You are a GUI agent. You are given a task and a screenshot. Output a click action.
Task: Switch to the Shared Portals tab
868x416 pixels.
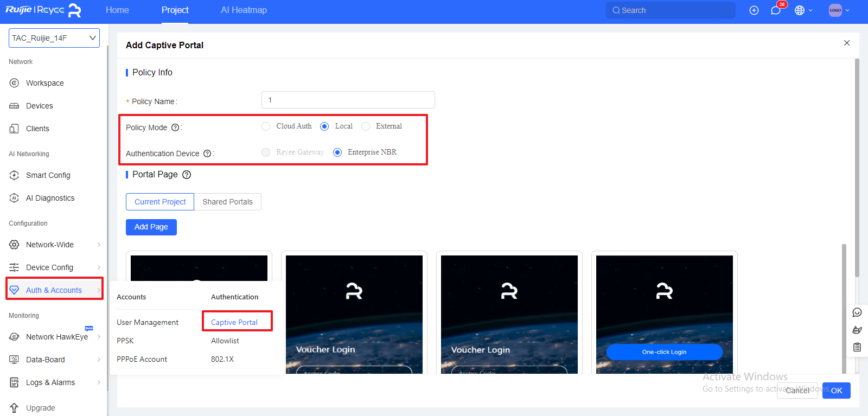[227, 202]
